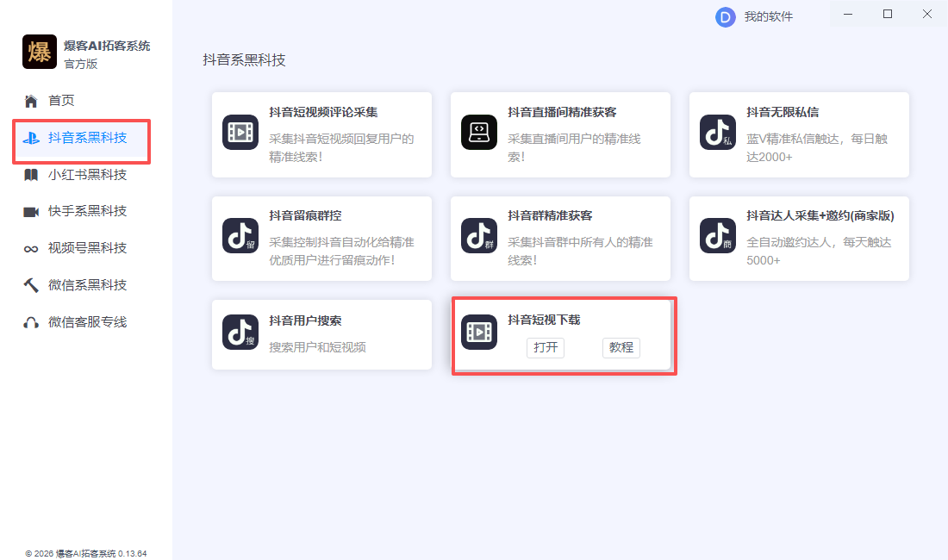Click the TikTok icon of 抖音用户搜索

(240, 333)
